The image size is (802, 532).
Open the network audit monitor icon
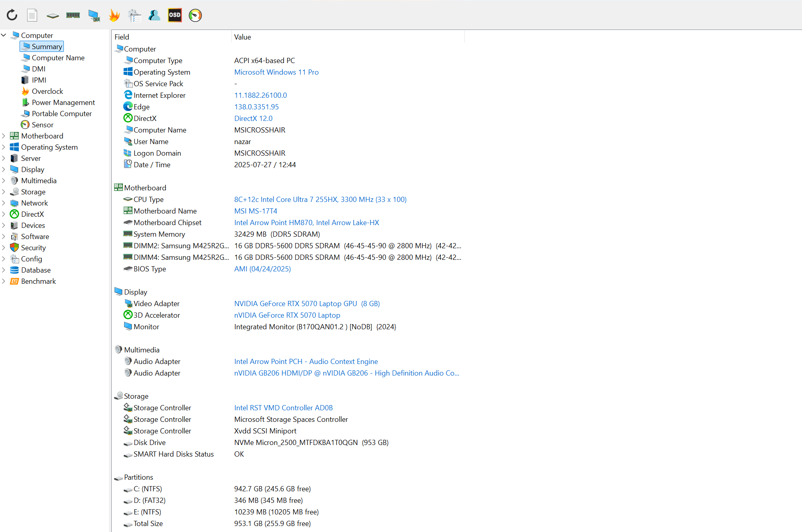pos(94,15)
